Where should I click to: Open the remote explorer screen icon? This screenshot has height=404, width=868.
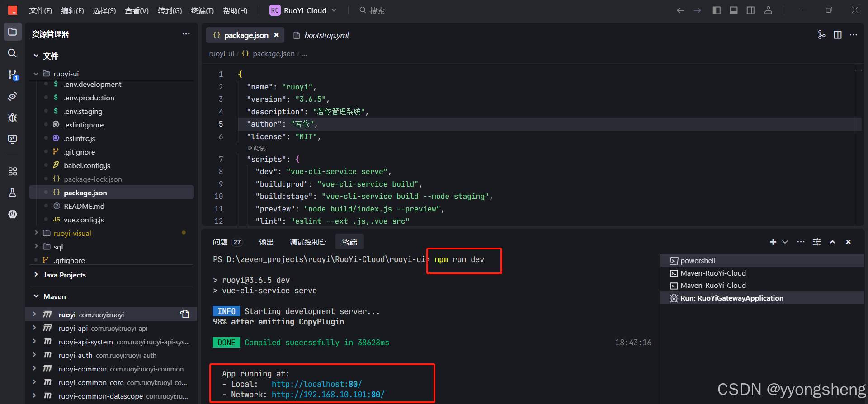pyautogui.click(x=13, y=139)
